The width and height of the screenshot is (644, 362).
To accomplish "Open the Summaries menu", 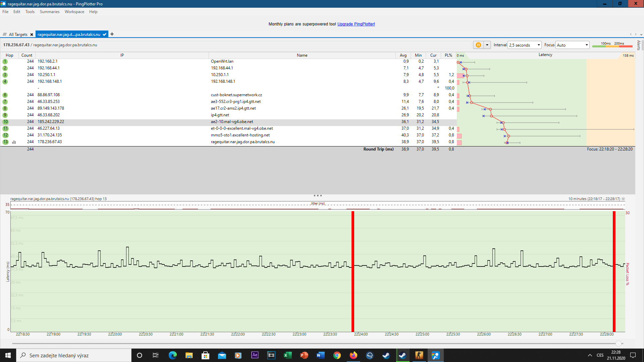I will pos(49,12).
